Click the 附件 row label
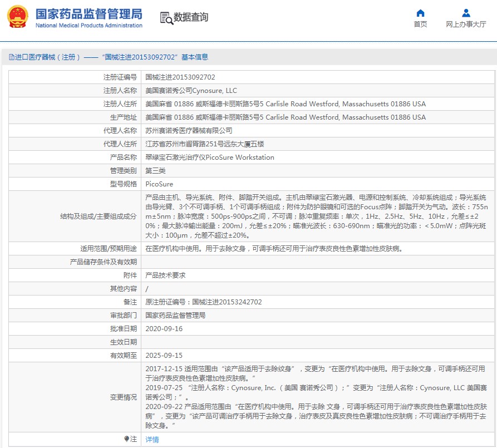The image size is (497, 448). [130, 275]
